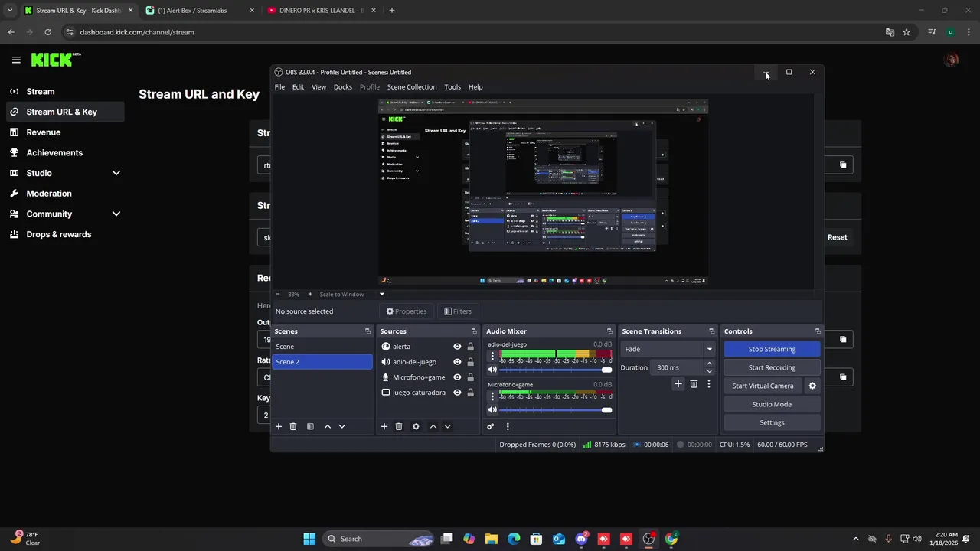Open the File menu in OBS
980x551 pixels.
[x=279, y=87]
